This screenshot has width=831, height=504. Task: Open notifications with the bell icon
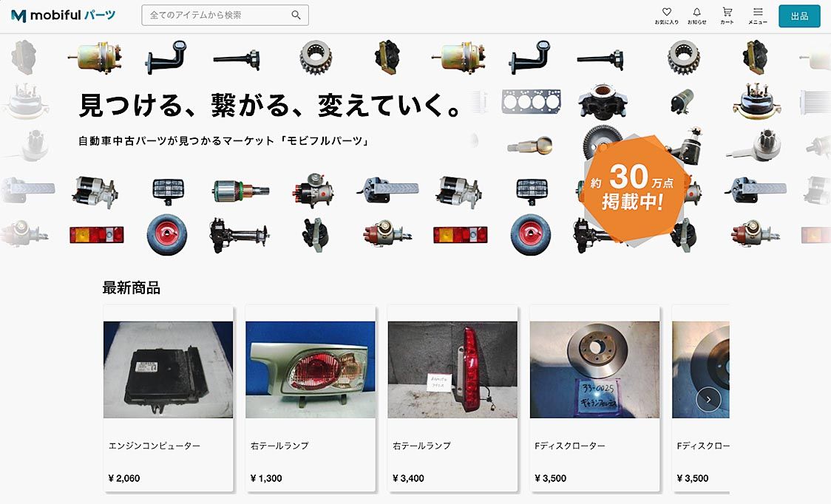click(x=696, y=16)
